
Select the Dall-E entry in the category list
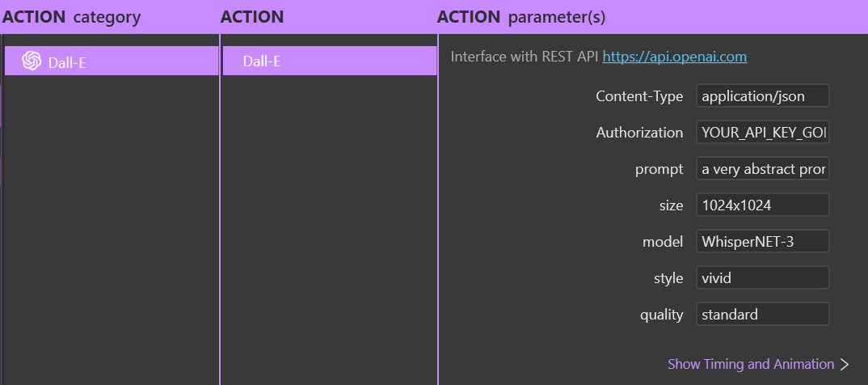pyautogui.click(x=112, y=61)
